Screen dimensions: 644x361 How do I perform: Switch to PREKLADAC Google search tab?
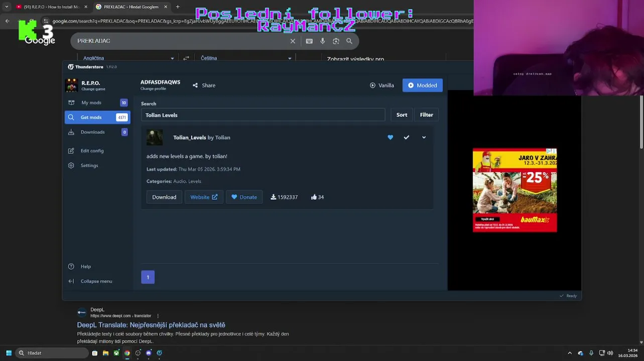(131, 7)
